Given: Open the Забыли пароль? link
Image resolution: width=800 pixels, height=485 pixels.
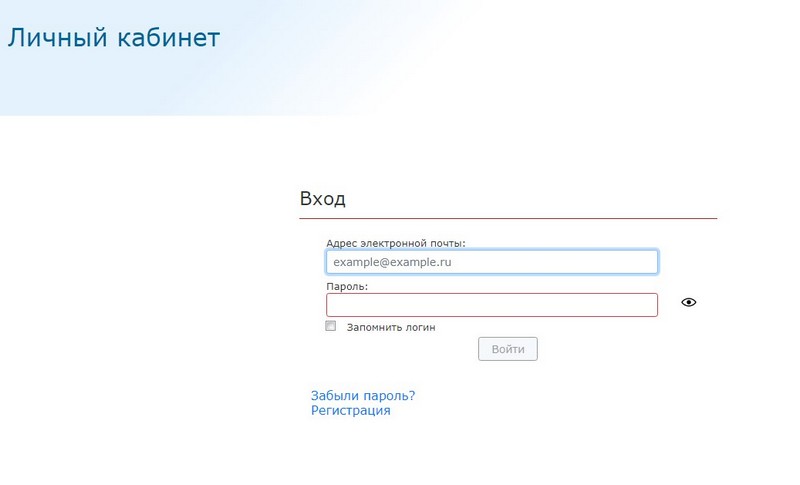Looking at the screenshot, I should pyautogui.click(x=363, y=395).
